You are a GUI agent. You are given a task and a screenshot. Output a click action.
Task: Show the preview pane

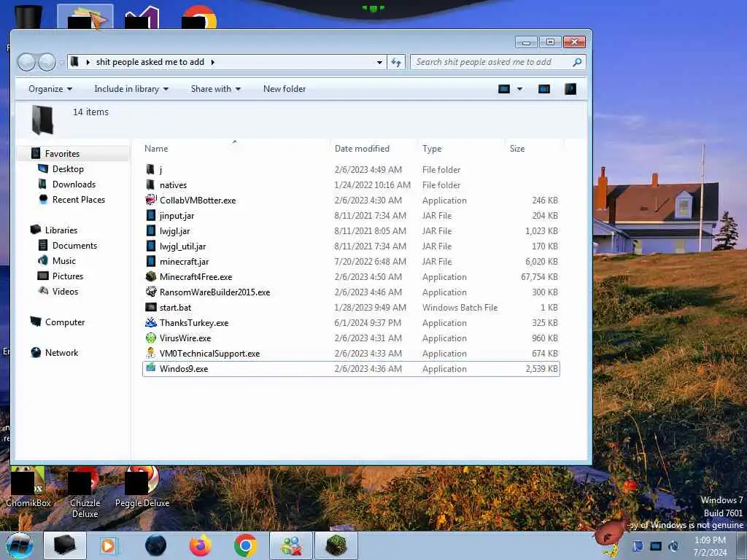click(x=543, y=89)
